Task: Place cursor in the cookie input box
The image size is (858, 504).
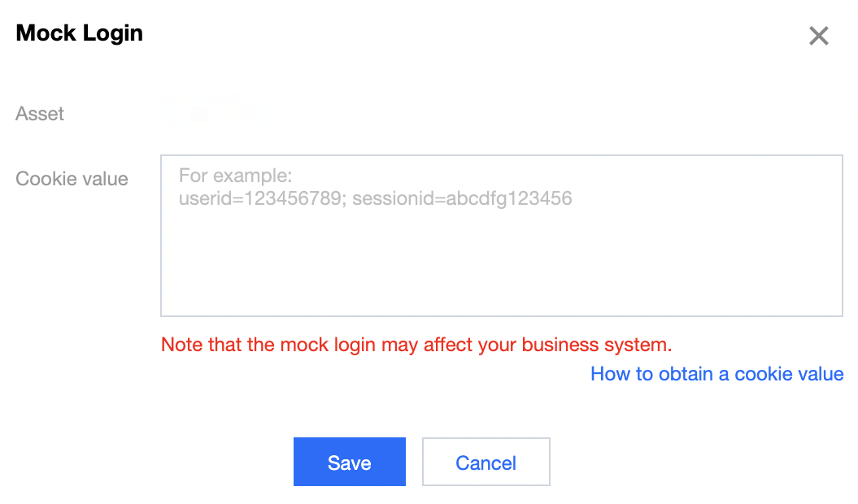Action: [x=501, y=252]
